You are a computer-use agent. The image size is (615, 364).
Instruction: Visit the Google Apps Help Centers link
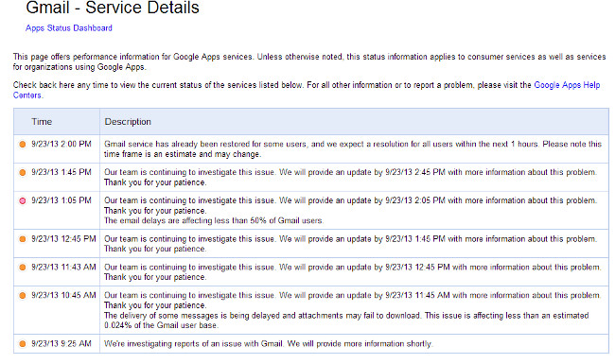pos(567,85)
